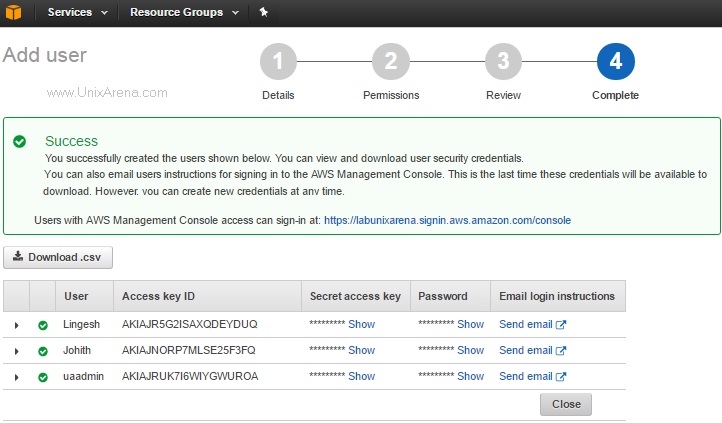Image resolution: width=722 pixels, height=423 pixels.
Task: Open the labunixarena console sign-in link
Action: (447, 220)
